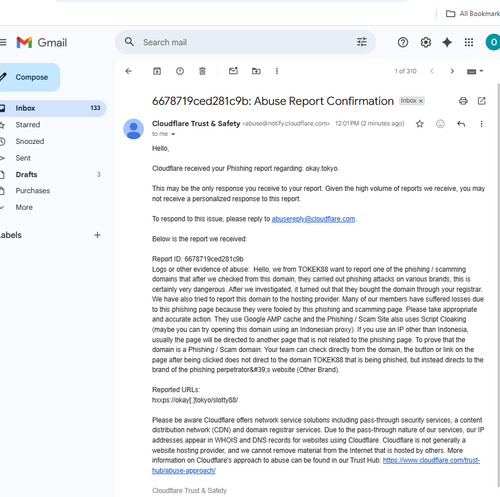Click the search magnifier icon

[129, 42]
